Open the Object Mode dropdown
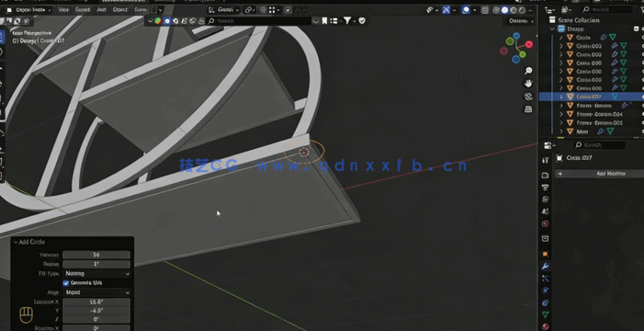The width and height of the screenshot is (644, 331). [x=28, y=9]
